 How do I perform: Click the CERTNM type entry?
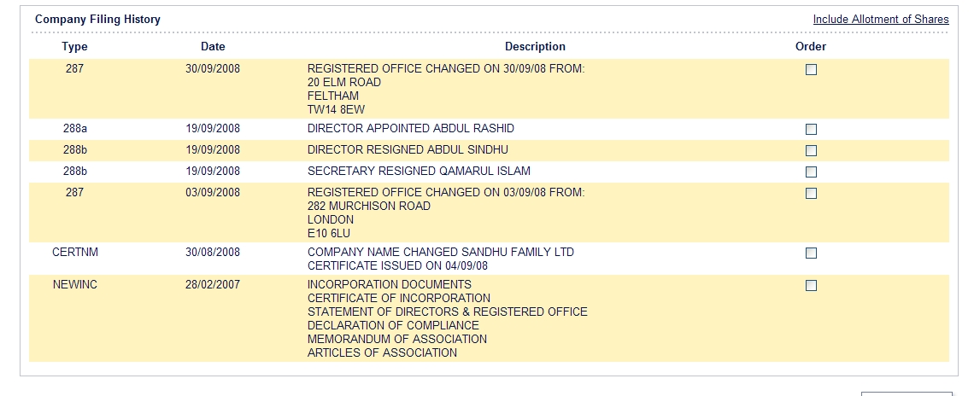75,253
